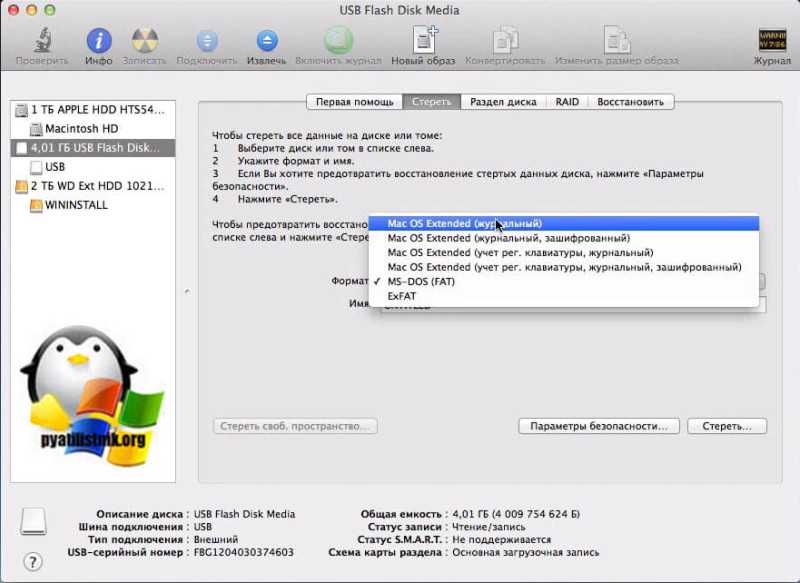
Task: Click the Записать burn disc icon
Action: coord(144,40)
